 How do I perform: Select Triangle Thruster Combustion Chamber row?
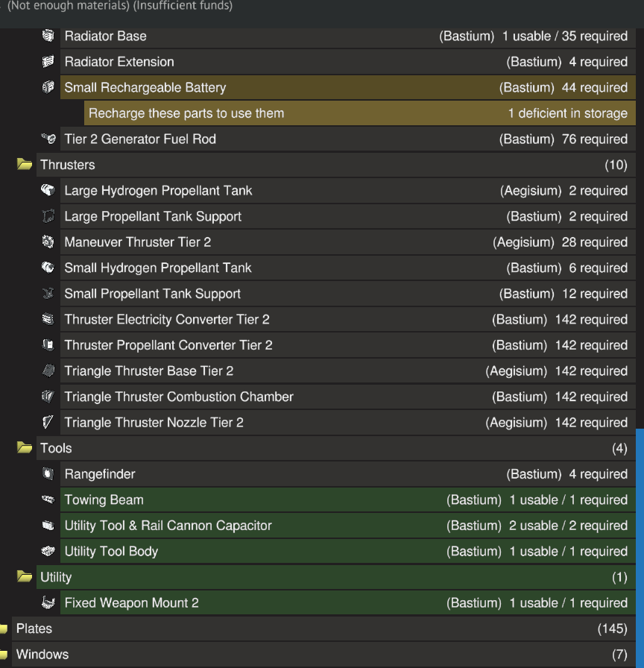[x=335, y=397]
